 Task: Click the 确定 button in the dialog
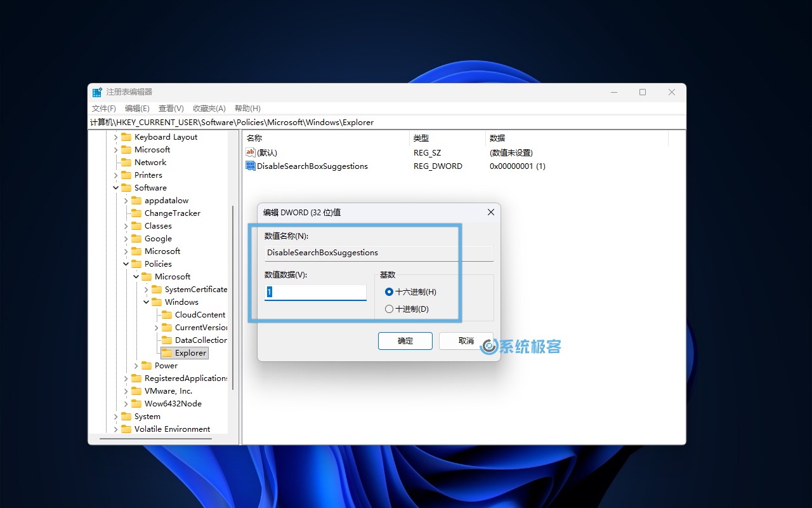coord(405,340)
